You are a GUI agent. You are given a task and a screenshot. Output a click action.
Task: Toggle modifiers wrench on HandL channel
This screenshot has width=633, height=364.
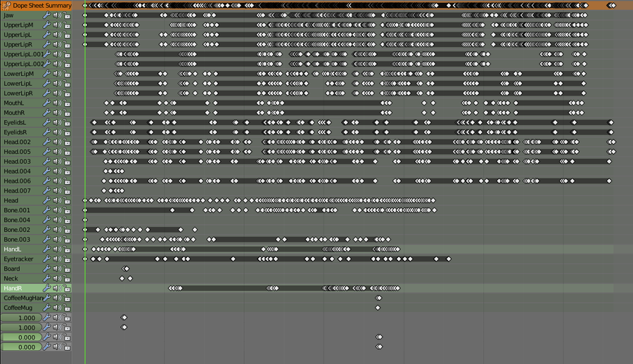click(x=47, y=249)
